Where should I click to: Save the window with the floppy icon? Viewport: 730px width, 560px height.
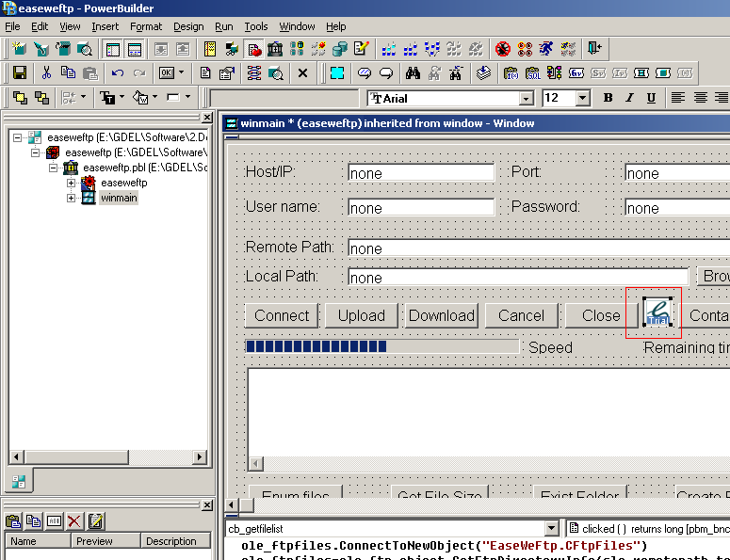(x=20, y=73)
